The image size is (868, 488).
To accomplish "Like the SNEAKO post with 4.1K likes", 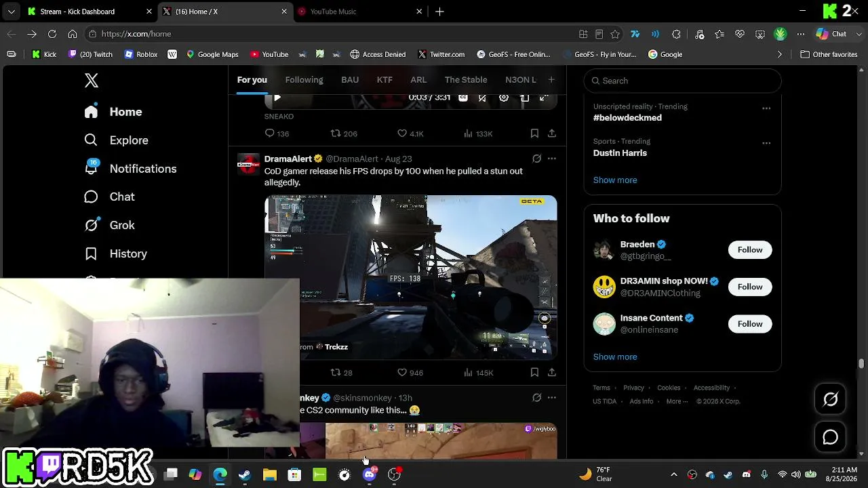I will point(410,134).
